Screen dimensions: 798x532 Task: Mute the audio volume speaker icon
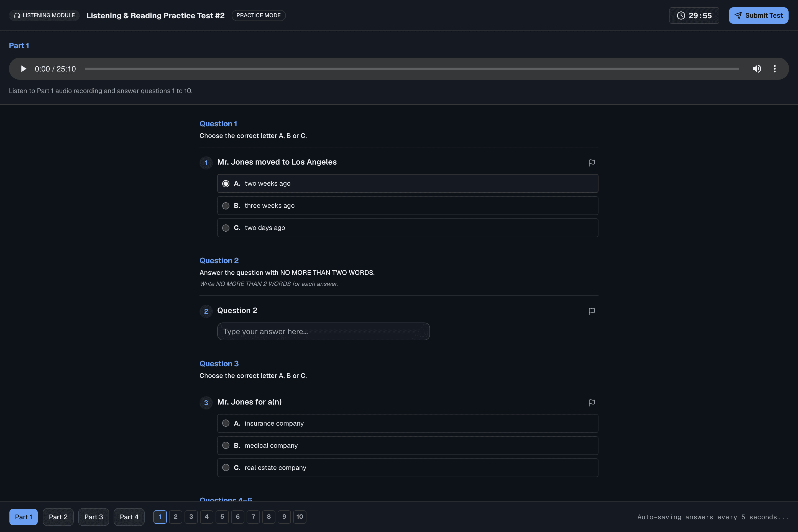[757, 69]
